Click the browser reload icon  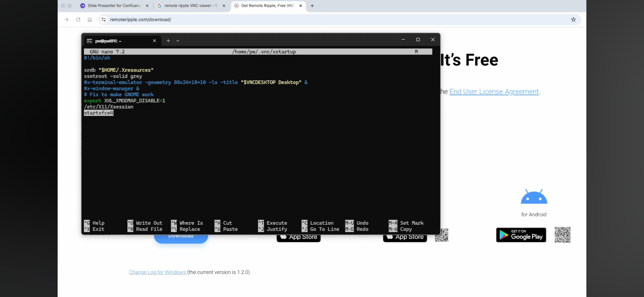tap(78, 20)
